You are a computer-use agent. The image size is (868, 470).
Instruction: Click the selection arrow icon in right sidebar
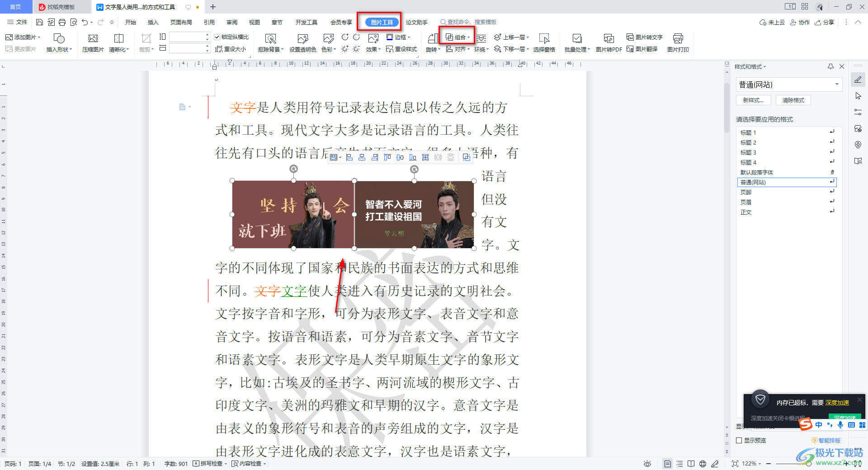tap(858, 96)
